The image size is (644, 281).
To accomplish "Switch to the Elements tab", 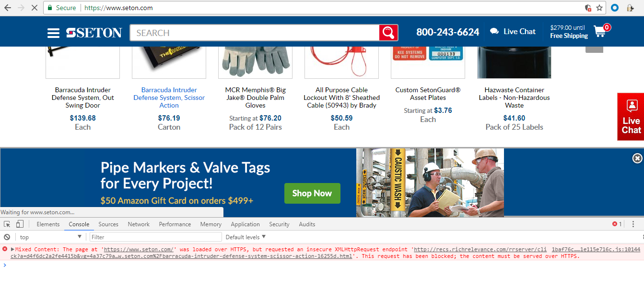I will click(x=48, y=224).
